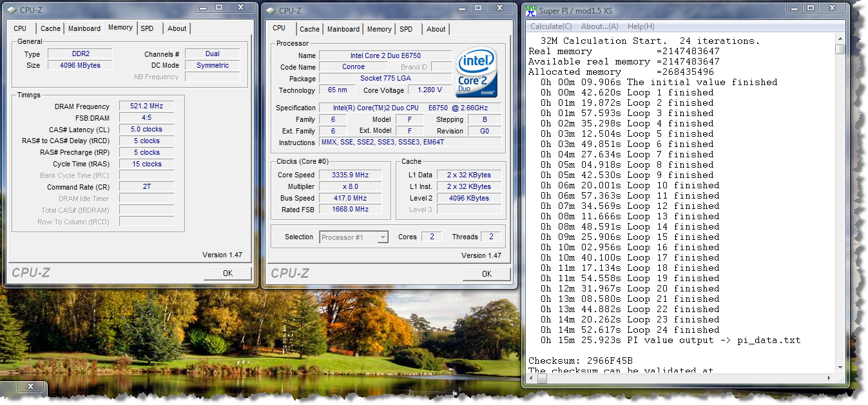Select SPD tab in Memory CPU-Z window
The height and width of the screenshot is (405, 868).
[x=147, y=28]
